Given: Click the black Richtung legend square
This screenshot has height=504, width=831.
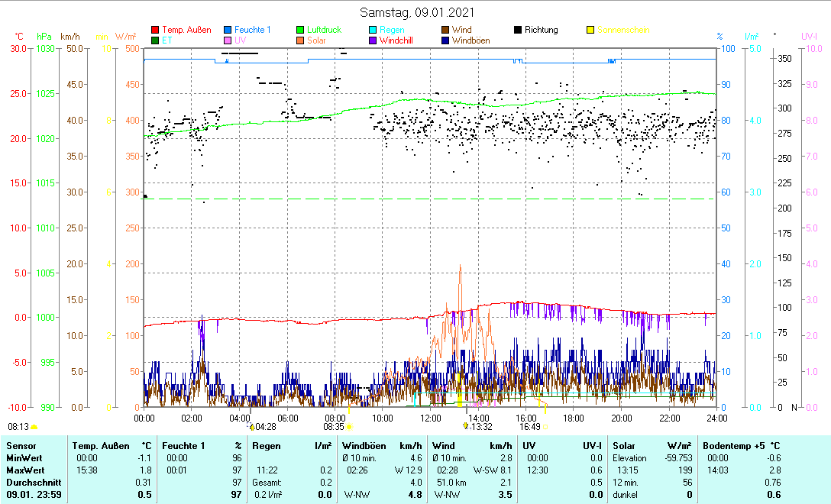Looking at the screenshot, I should click(x=518, y=30).
